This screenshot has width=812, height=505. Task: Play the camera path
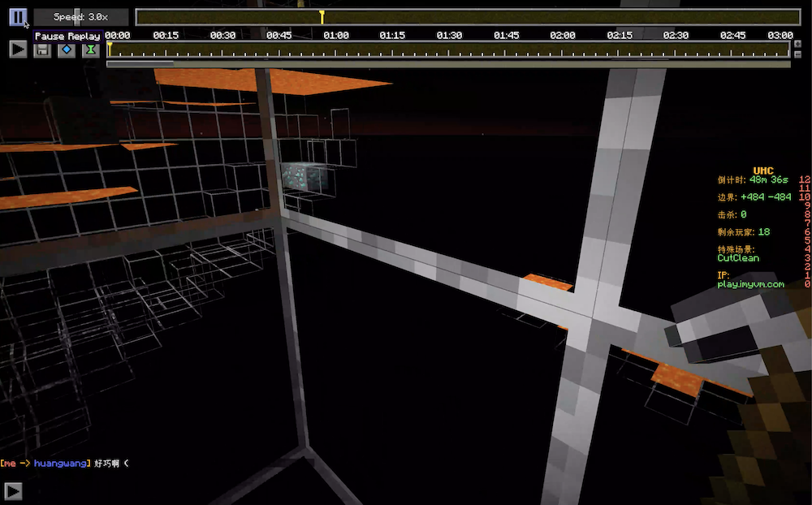click(18, 50)
